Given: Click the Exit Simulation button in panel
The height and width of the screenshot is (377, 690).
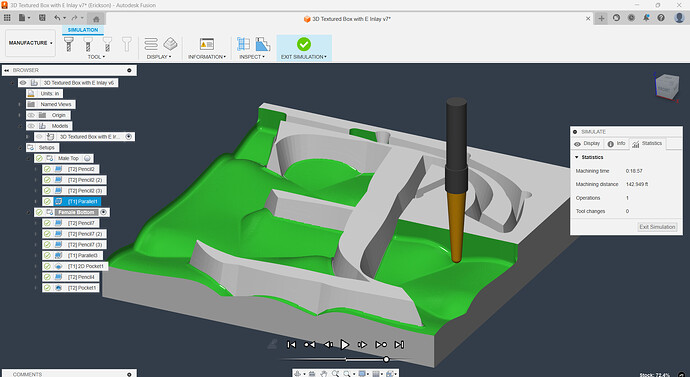Looking at the screenshot, I should click(x=657, y=227).
